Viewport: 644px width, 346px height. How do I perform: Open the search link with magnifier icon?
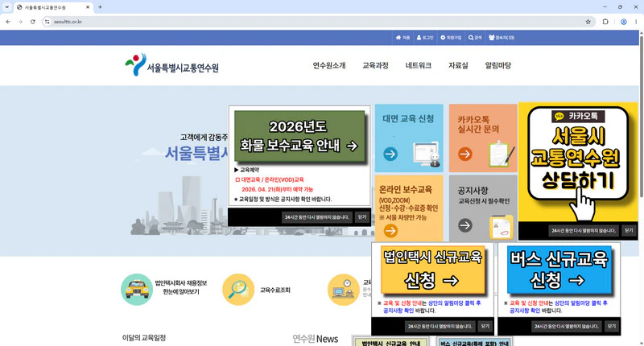475,37
